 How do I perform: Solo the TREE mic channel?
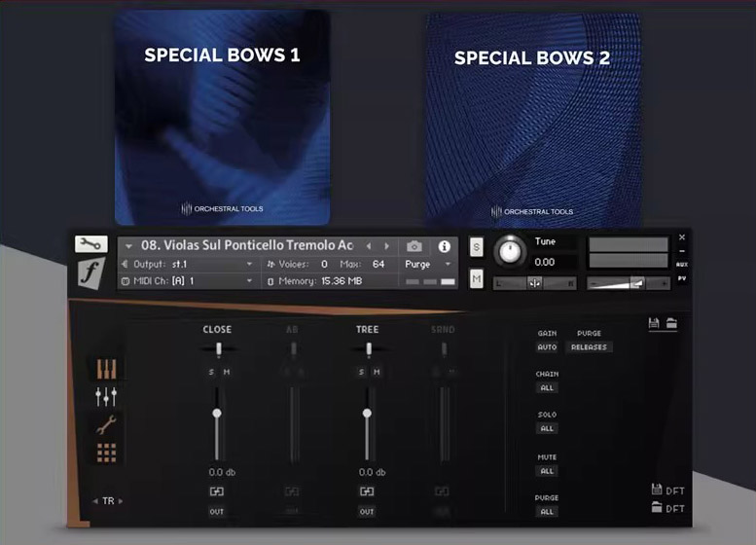[361, 372]
